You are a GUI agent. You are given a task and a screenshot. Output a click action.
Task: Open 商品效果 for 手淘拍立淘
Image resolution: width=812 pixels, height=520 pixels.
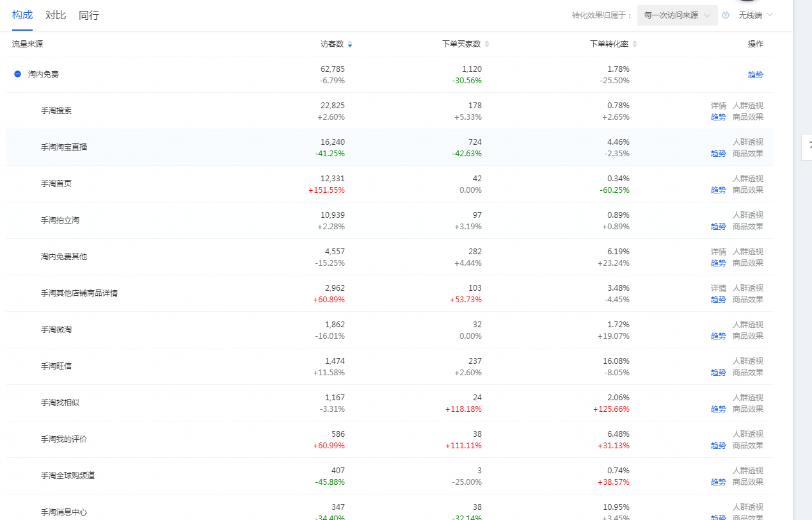pos(748,226)
